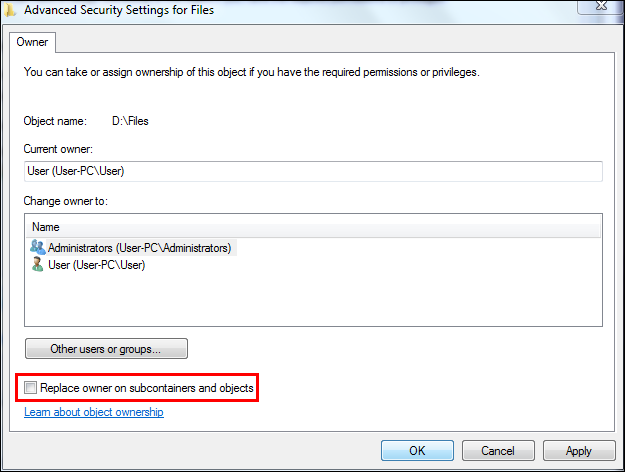Click empty area of the owner list

coord(312,299)
